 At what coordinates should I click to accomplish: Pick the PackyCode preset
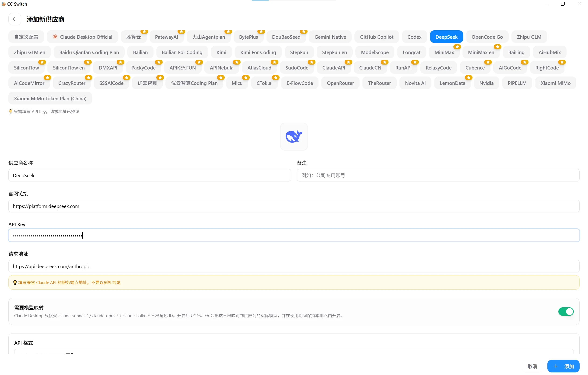[x=143, y=68]
